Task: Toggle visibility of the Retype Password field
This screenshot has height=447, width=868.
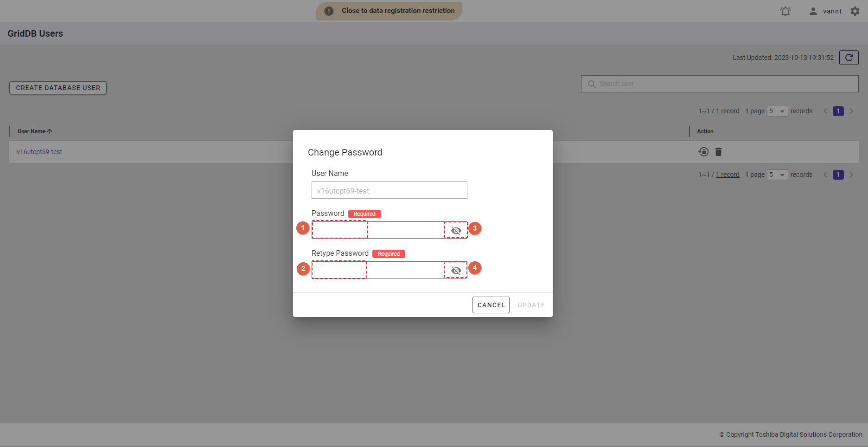Action: click(x=456, y=270)
